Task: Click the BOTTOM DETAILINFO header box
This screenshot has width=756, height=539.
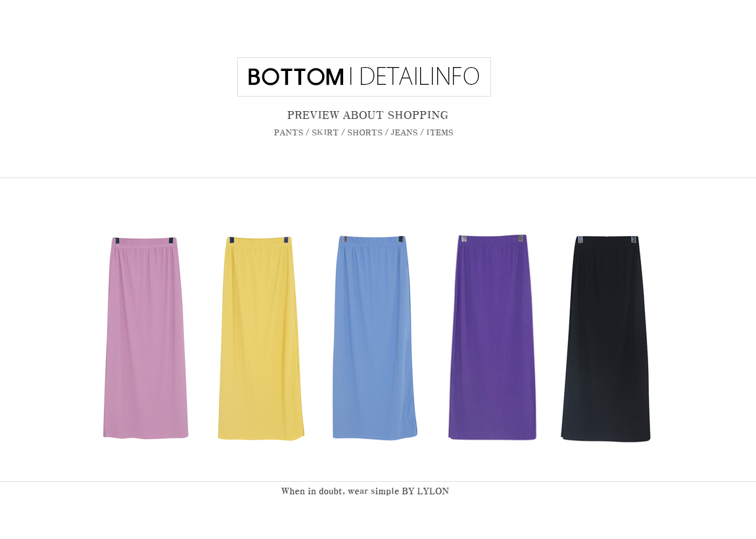Action: click(x=364, y=77)
